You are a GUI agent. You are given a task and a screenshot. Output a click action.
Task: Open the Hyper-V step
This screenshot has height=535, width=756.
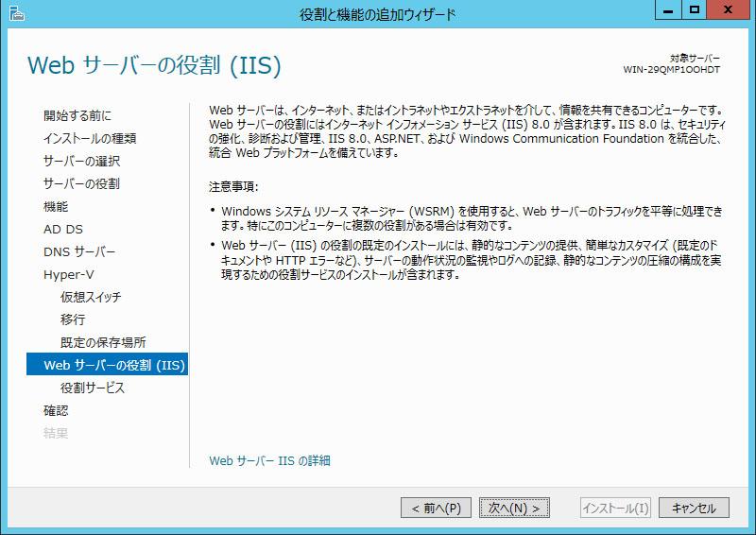pos(68,274)
